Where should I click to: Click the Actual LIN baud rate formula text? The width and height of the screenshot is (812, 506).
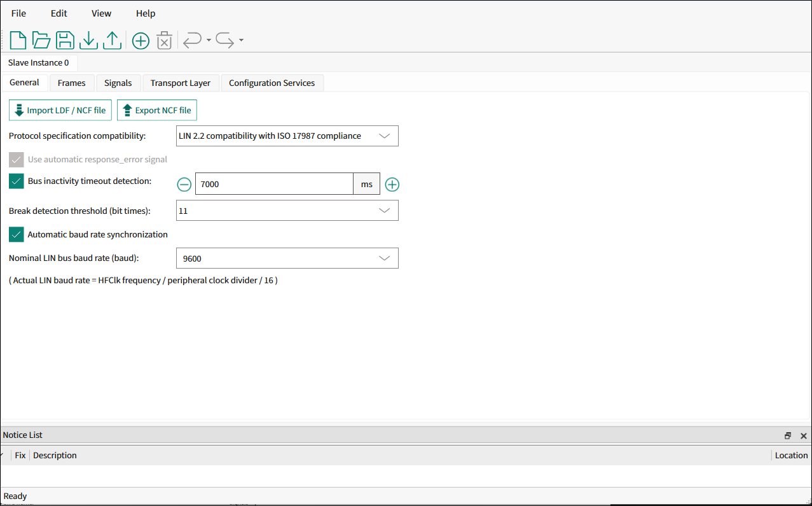tap(143, 281)
